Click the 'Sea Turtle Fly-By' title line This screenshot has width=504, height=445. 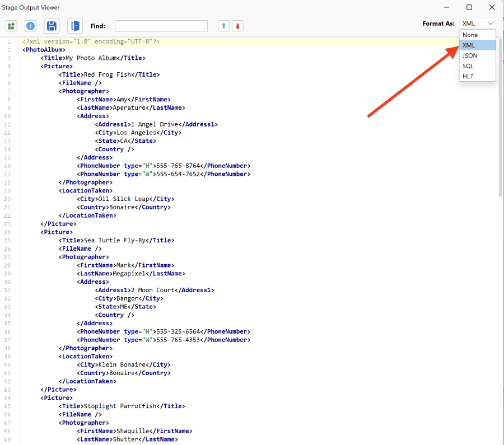coord(116,240)
